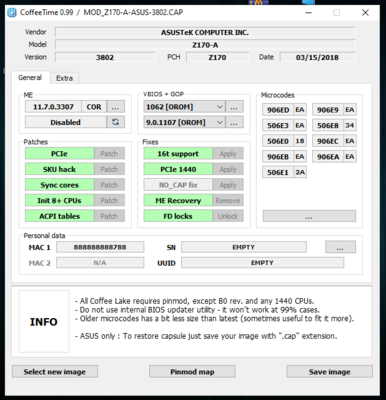
Task: Select the General tab
Action: (30, 77)
